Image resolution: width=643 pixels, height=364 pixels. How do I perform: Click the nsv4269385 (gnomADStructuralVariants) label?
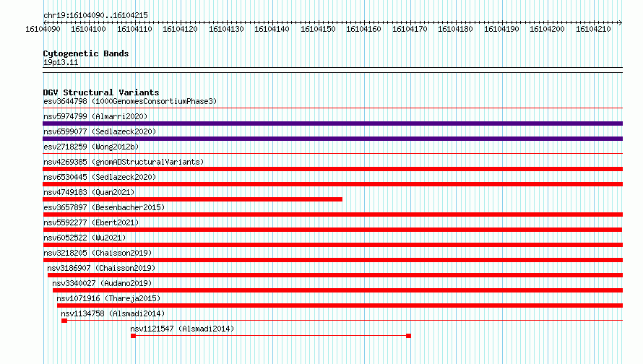pos(124,162)
